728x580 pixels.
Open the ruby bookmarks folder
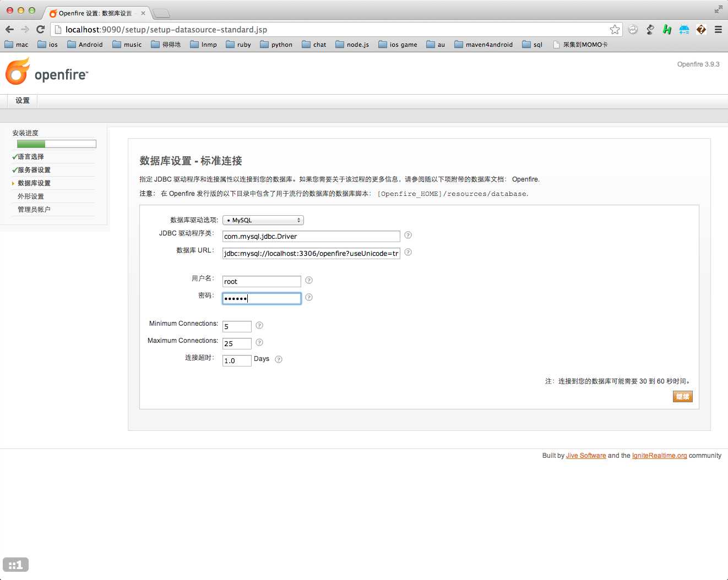(x=238, y=45)
